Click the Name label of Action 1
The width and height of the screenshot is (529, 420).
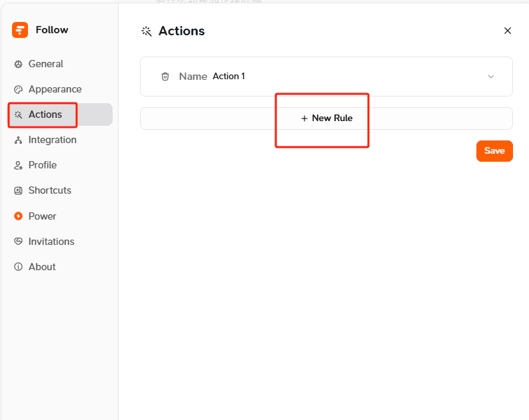point(193,77)
